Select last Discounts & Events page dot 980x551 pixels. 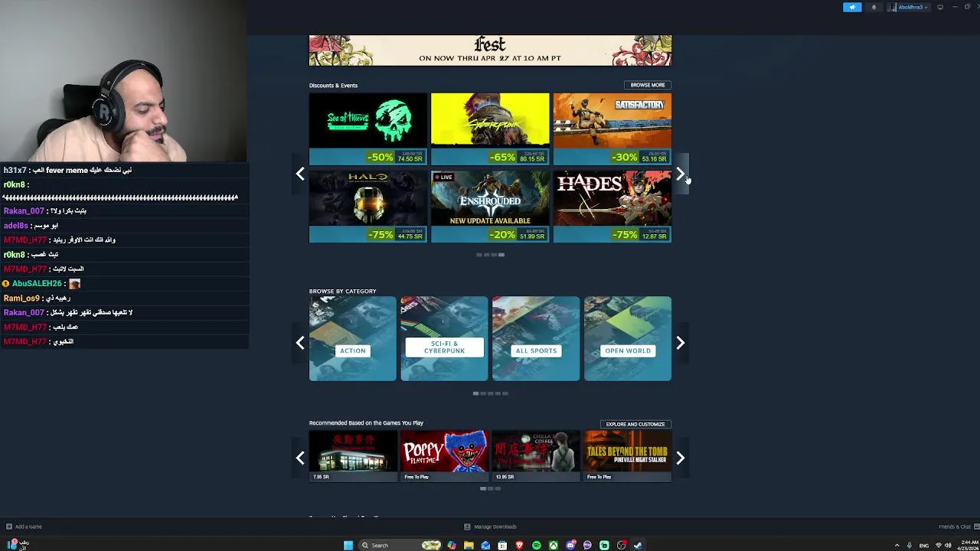pyautogui.click(x=501, y=255)
